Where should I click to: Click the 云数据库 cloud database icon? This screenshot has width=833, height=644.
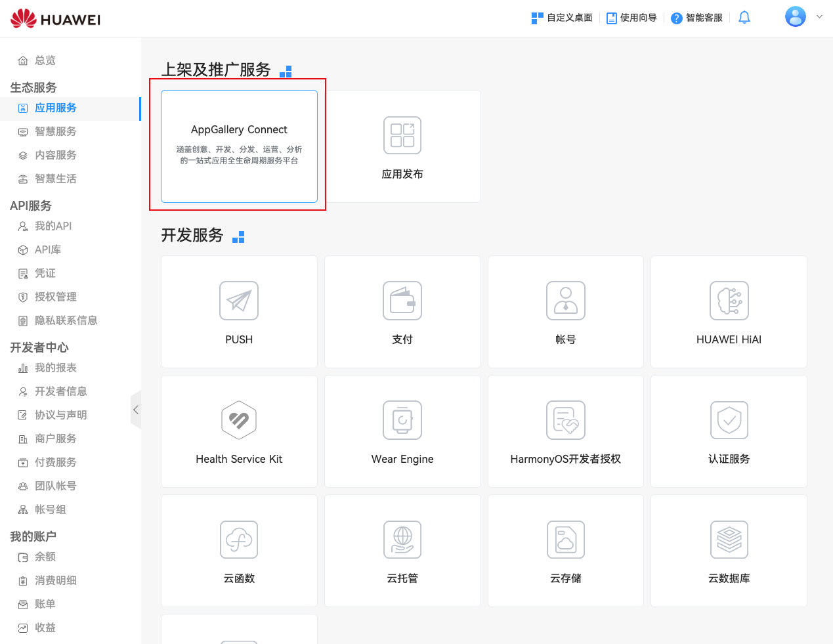click(x=729, y=540)
